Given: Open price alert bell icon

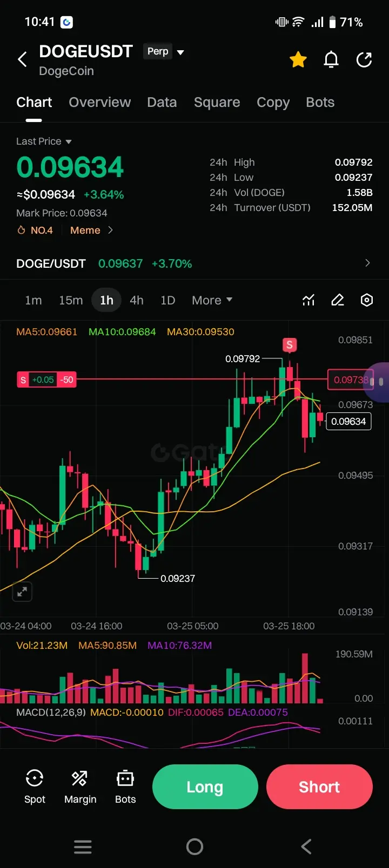Looking at the screenshot, I should point(331,59).
